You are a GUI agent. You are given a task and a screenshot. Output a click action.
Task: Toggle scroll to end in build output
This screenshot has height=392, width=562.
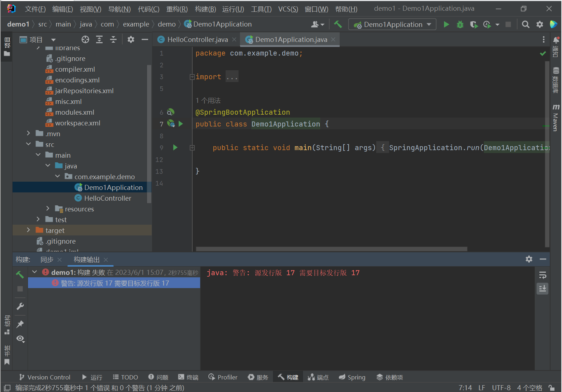[542, 288]
